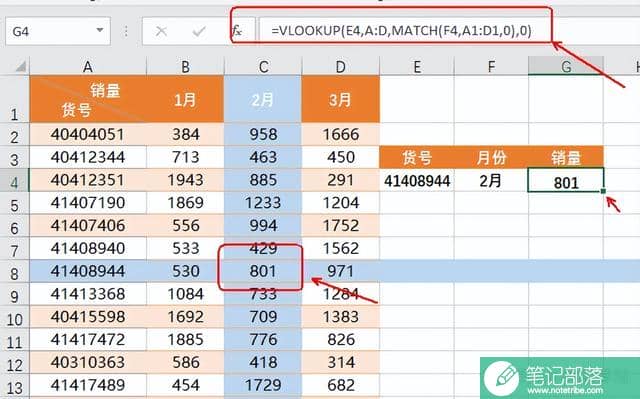Screen dimensions: 640x399
Task: Click the Insert Function fx icon
Action: (x=237, y=31)
